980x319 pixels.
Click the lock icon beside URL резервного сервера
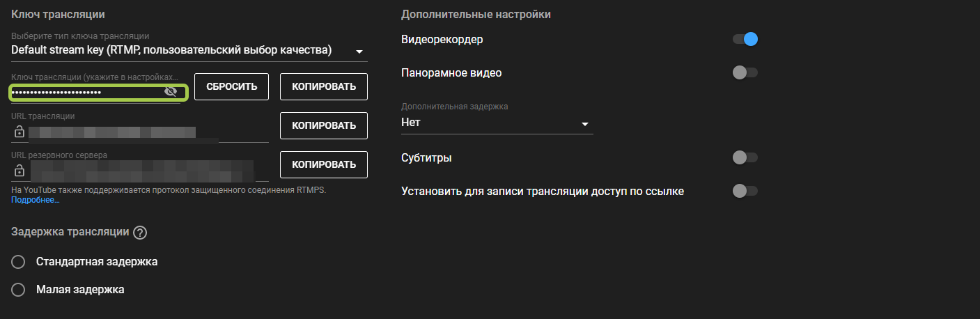[20, 171]
